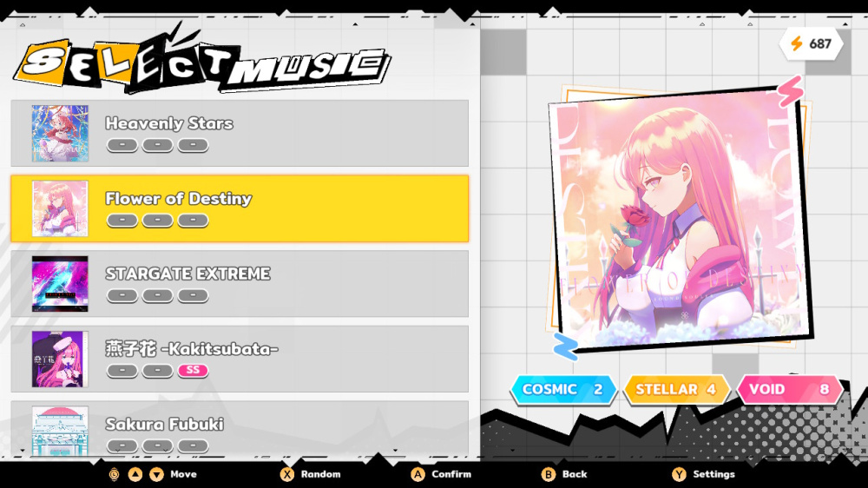
Task: Select the VOID 8 difficulty
Action: coord(790,389)
